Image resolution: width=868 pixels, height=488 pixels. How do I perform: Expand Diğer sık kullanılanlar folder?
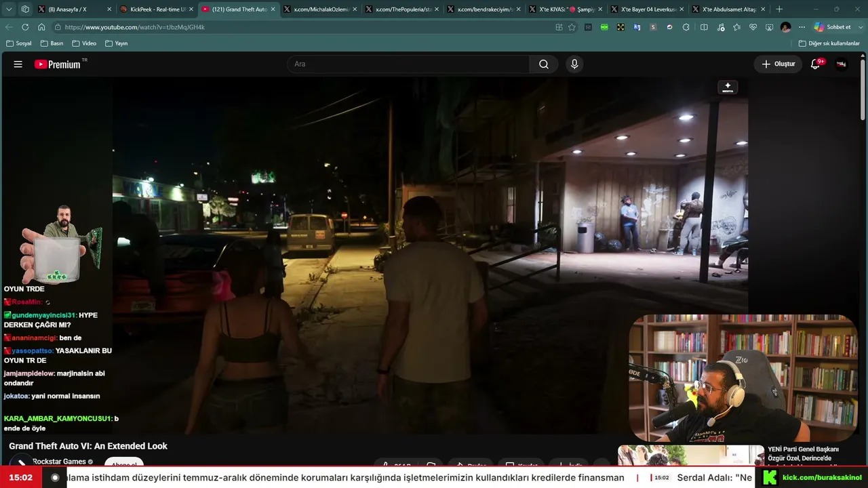point(829,43)
